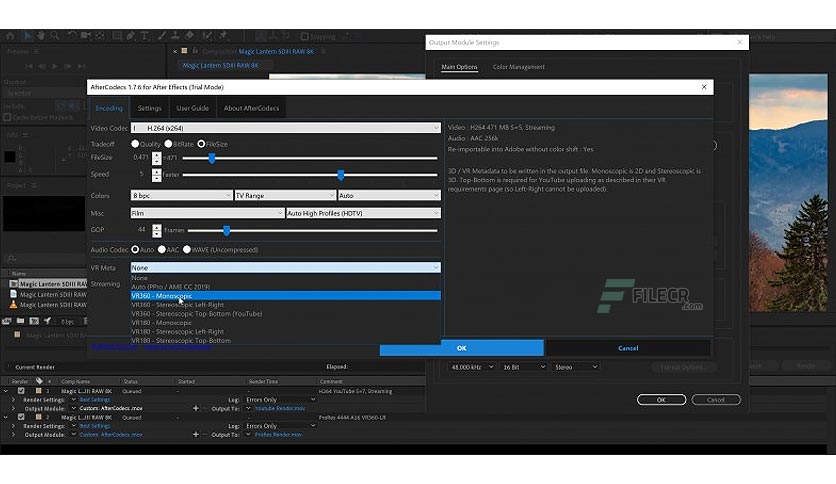This screenshot has height=484, width=836.
Task: Click the tag label column icon in render queue
Action: point(39,381)
